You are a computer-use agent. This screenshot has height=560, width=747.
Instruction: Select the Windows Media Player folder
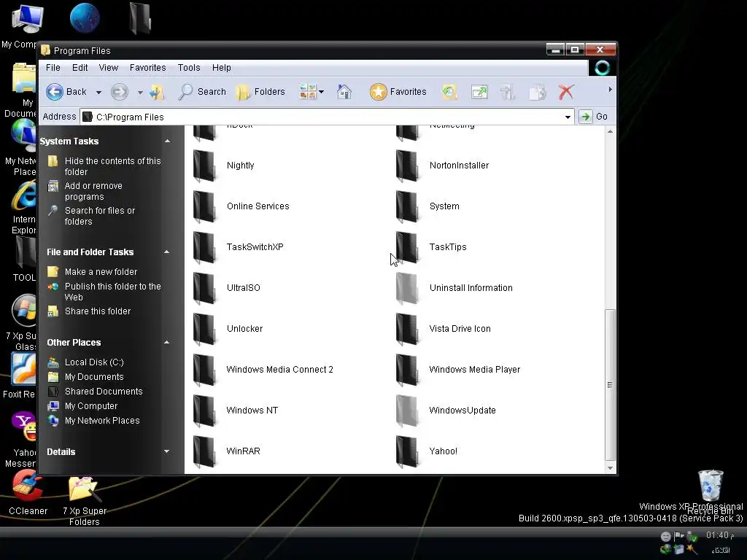coord(458,369)
